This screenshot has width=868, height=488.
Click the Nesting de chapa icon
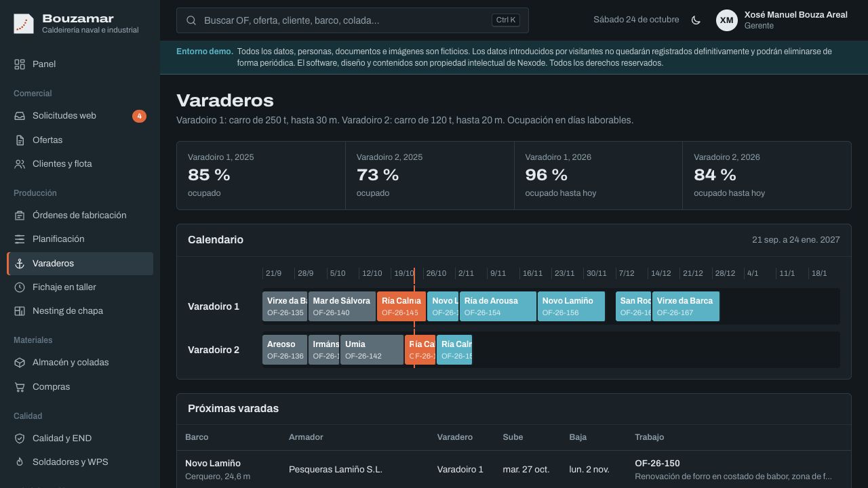(x=20, y=311)
